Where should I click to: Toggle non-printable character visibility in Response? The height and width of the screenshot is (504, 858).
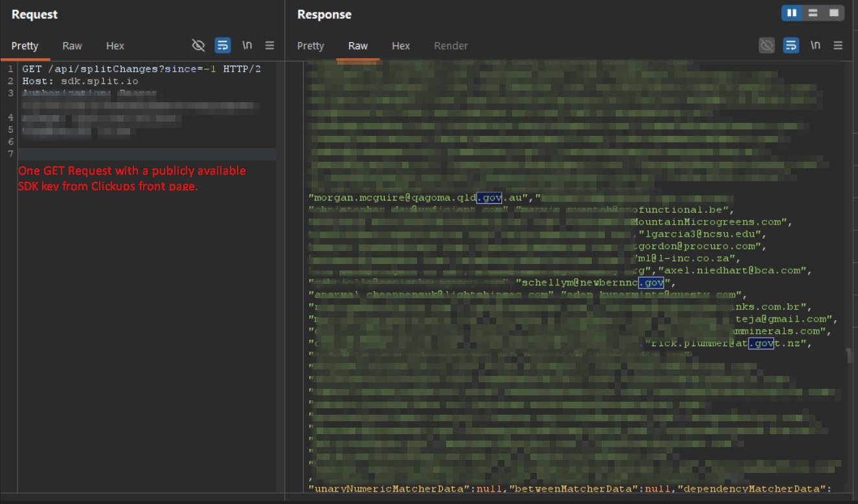(x=767, y=45)
